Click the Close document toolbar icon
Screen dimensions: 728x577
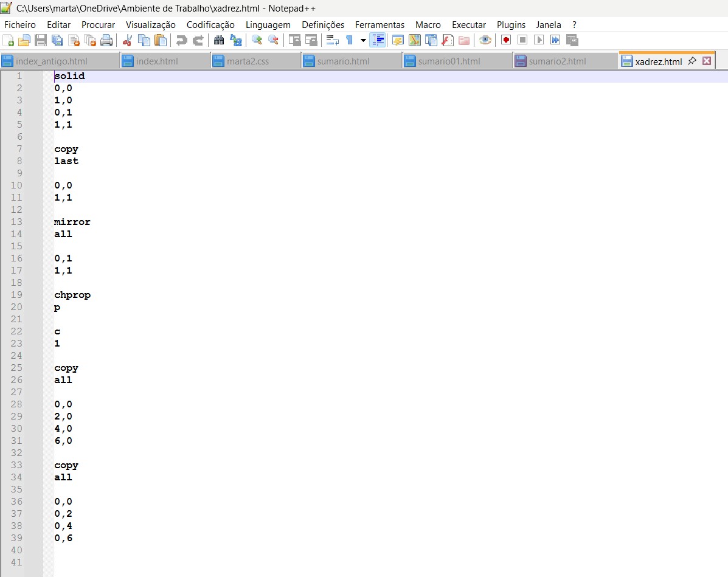coord(74,40)
